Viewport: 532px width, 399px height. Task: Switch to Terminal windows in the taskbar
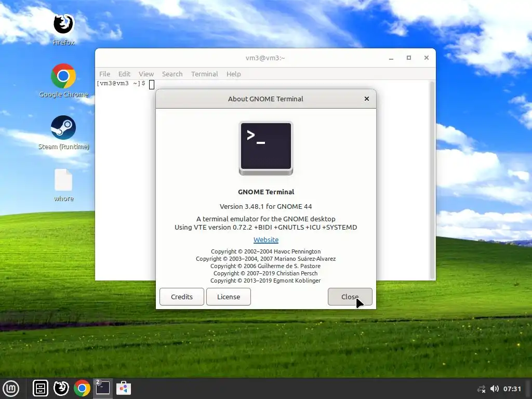point(102,388)
